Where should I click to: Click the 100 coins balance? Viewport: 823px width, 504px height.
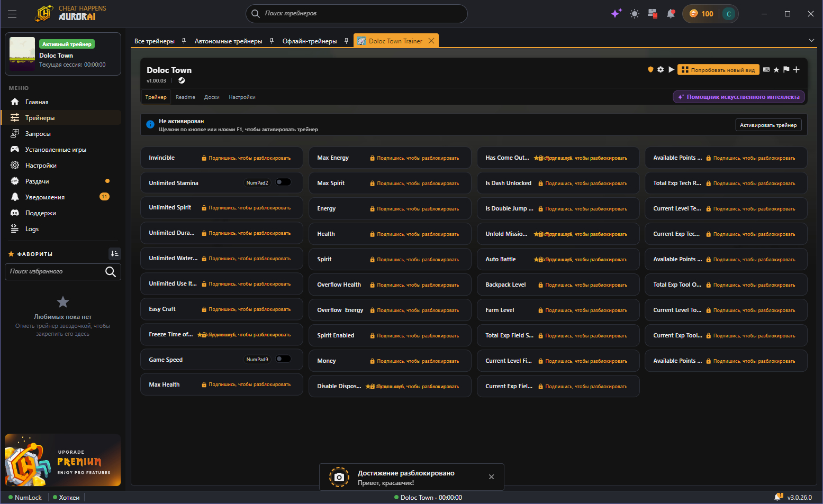pos(701,14)
